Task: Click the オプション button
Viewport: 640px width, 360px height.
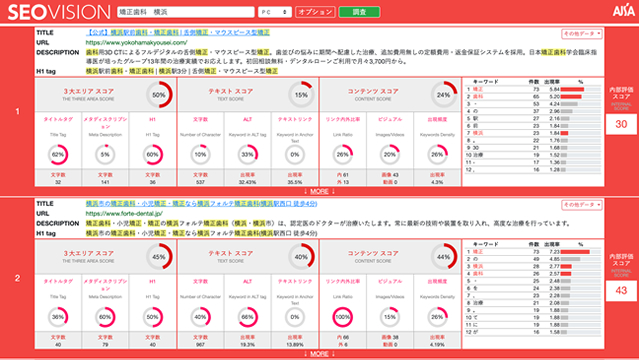Action: pyautogui.click(x=315, y=12)
